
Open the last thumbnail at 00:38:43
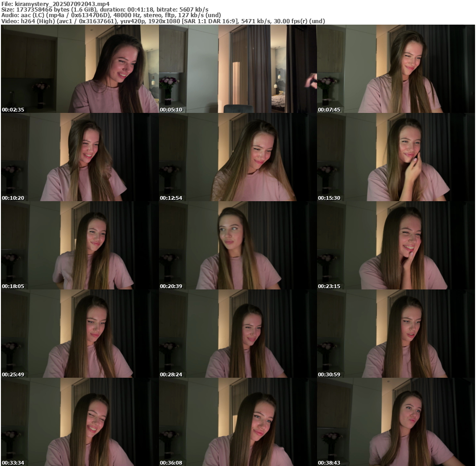click(396, 422)
